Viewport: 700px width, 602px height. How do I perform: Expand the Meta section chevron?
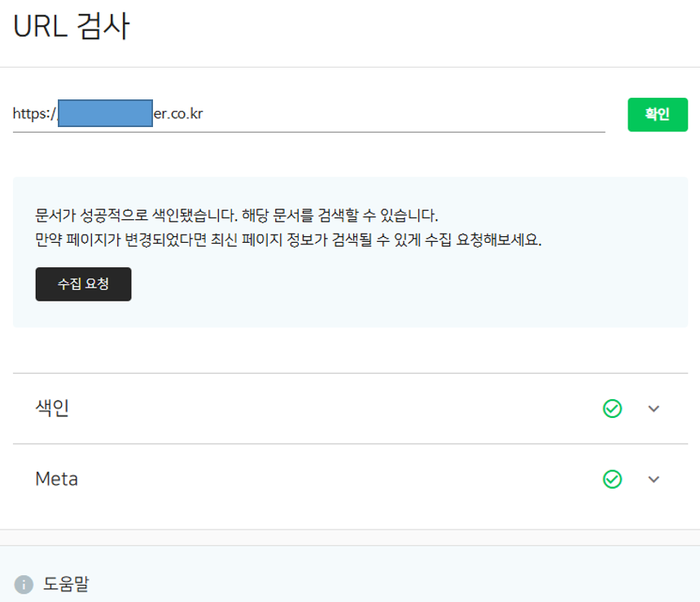tap(654, 479)
